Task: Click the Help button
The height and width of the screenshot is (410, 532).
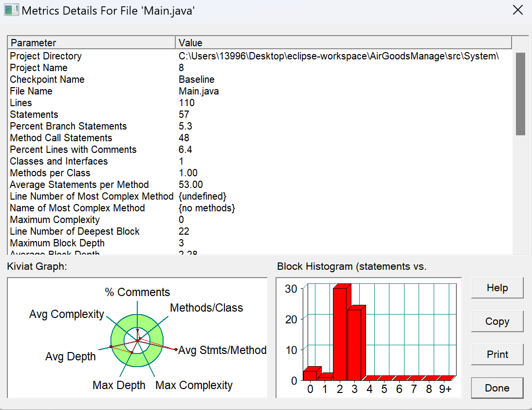Action: (497, 288)
